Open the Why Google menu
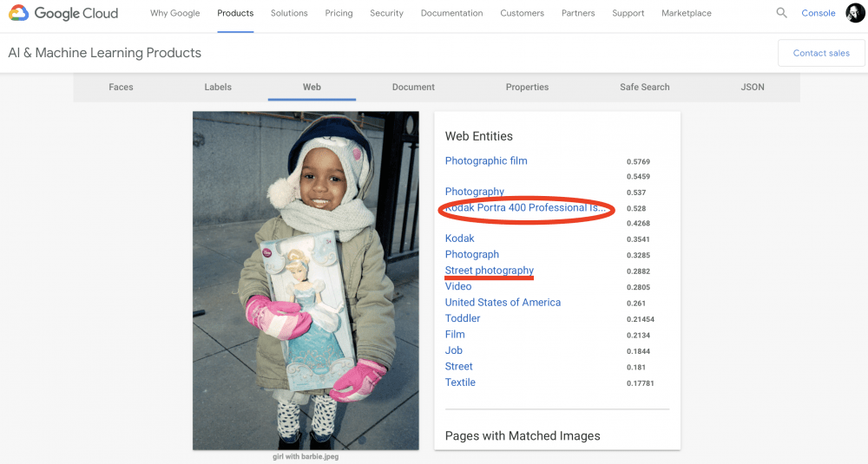 point(175,13)
